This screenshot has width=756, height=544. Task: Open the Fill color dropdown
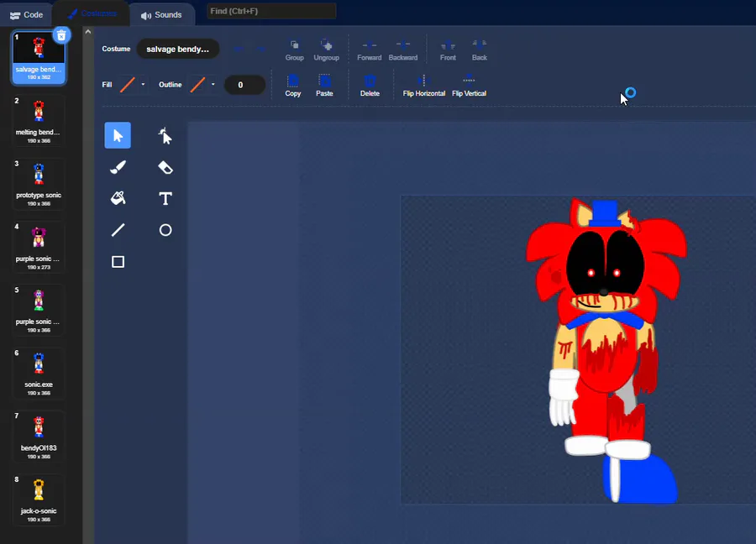143,84
